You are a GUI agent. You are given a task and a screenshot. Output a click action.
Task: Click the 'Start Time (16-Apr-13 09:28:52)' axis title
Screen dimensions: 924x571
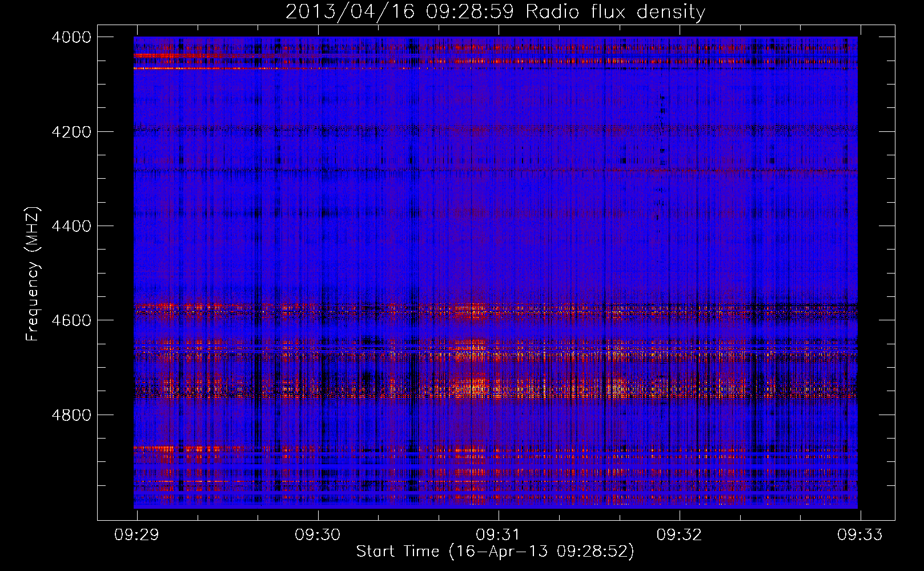(496, 552)
